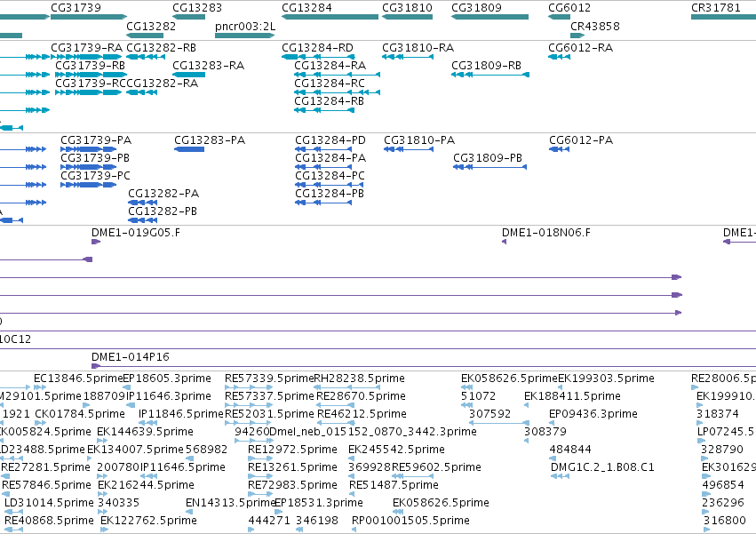Image resolution: width=756 pixels, height=534 pixels.
Task: Select EST EK199303.5prime
Action: coord(606,379)
